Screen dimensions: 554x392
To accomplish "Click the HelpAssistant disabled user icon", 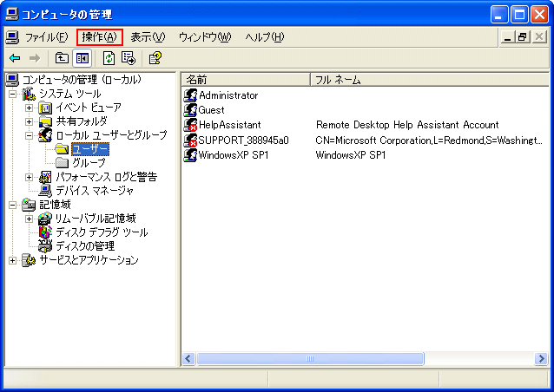I will coord(190,125).
